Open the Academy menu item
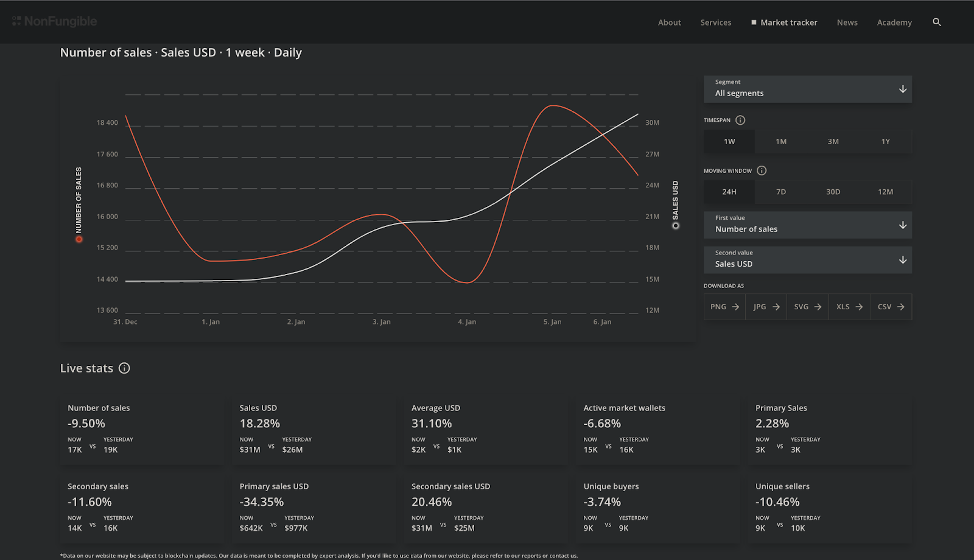The width and height of the screenshot is (974, 560). [894, 23]
